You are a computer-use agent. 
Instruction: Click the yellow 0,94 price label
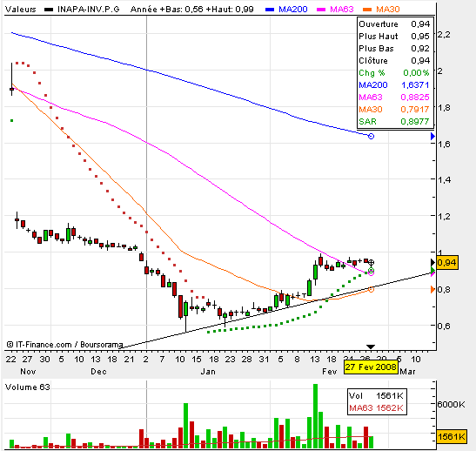pos(447,262)
